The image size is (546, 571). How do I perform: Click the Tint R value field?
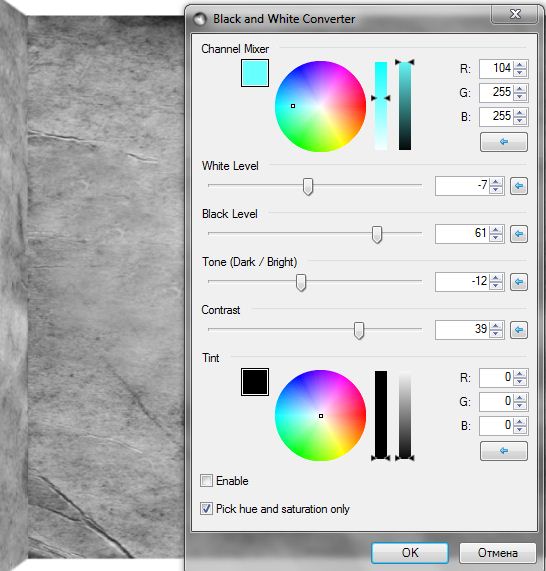(x=496, y=378)
